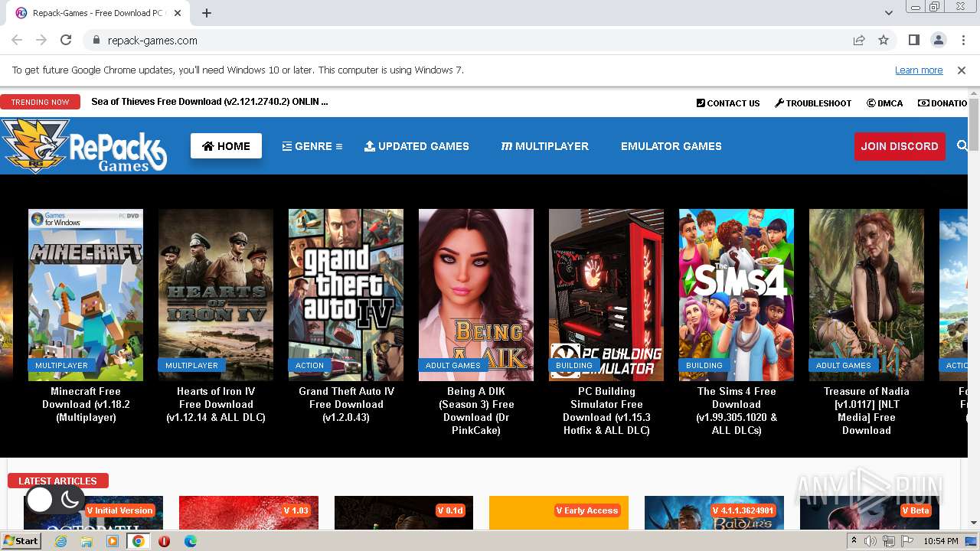
Task: Reload the page with the refresh icon
Action: [x=66, y=41]
